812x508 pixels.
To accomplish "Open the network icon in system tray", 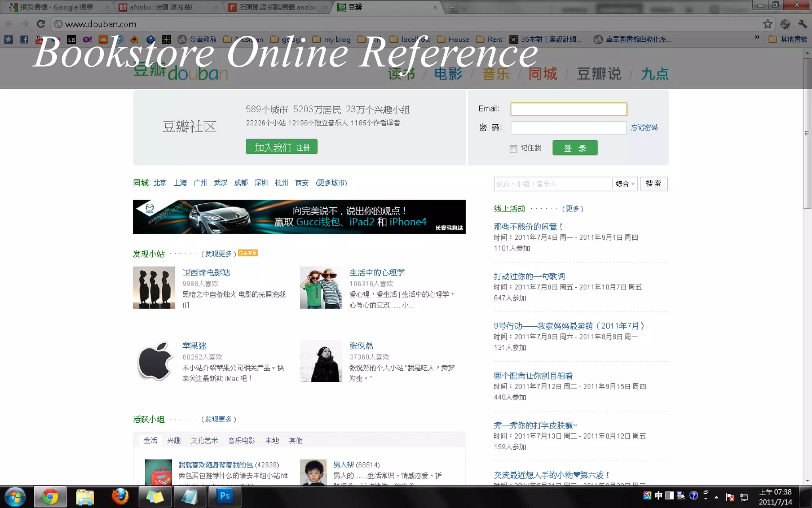I will 744,497.
